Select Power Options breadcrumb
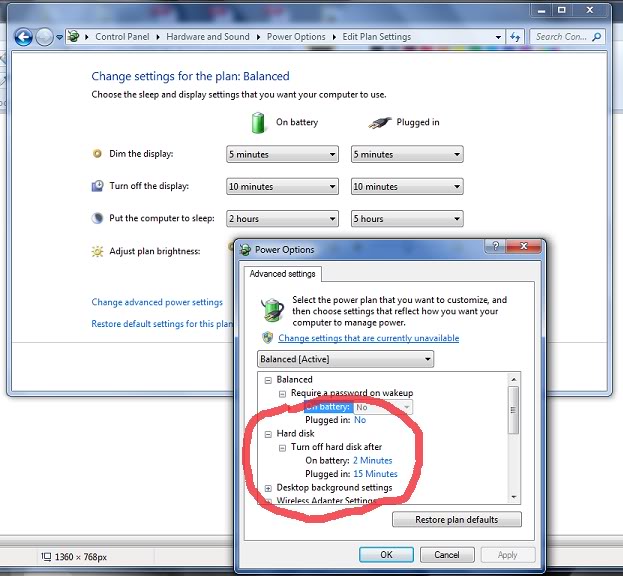Screen dimensions: 623x576 coord(296,37)
